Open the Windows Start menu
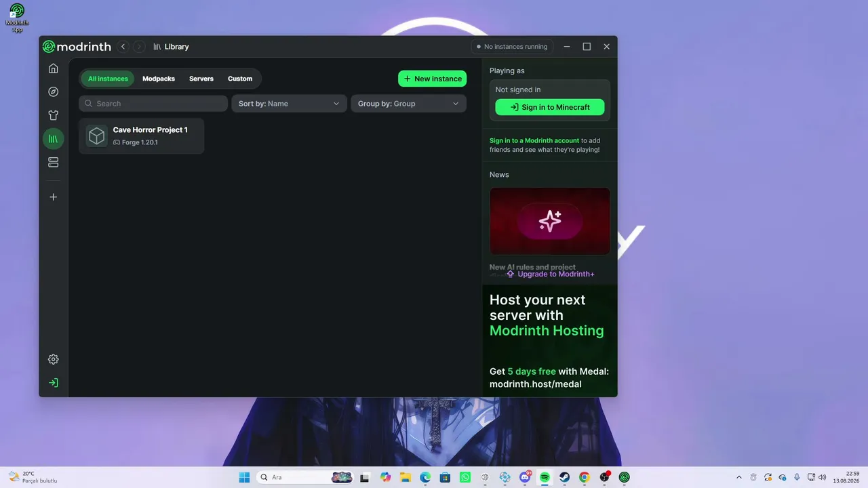This screenshot has width=868, height=488. click(x=244, y=477)
